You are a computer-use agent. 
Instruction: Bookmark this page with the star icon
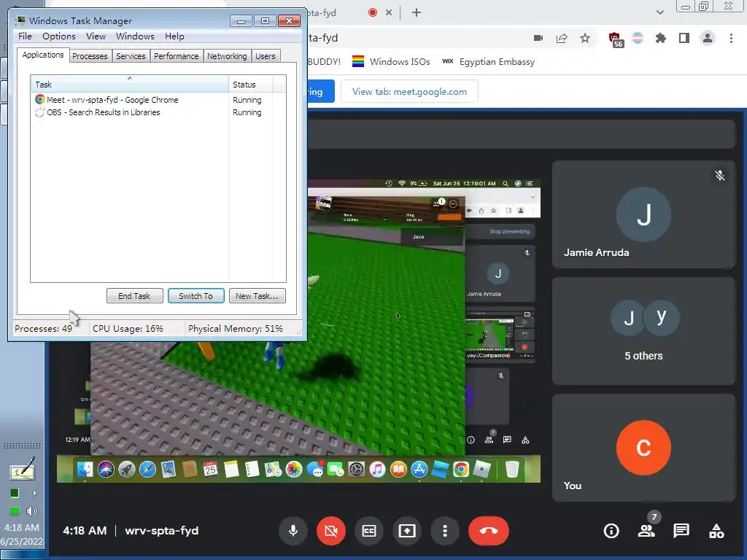pyautogui.click(x=585, y=38)
